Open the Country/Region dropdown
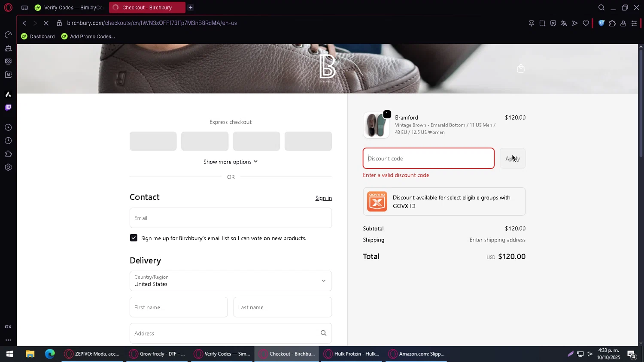644x362 pixels. 231,281
